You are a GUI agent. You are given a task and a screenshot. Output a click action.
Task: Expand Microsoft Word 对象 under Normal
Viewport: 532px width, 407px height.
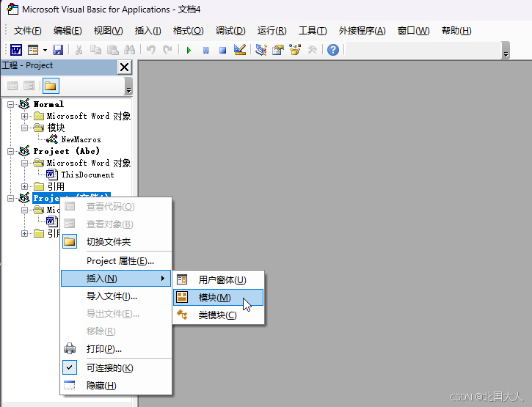24,117
